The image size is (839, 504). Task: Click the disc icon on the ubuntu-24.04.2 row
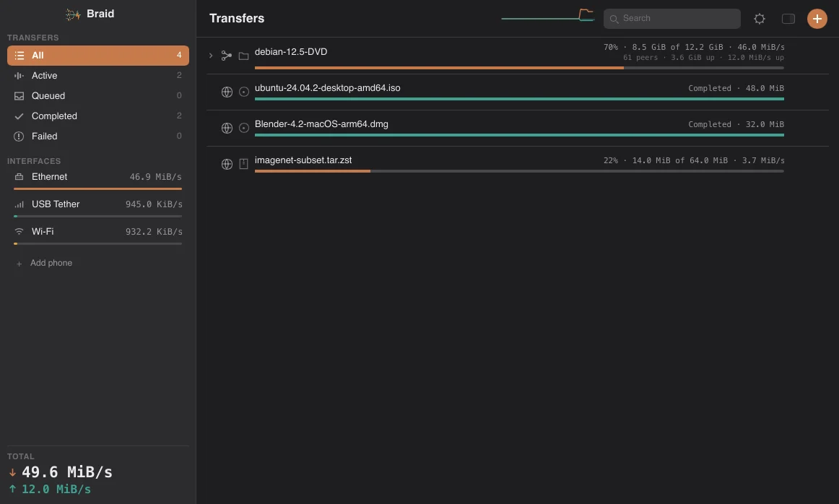pos(244,92)
